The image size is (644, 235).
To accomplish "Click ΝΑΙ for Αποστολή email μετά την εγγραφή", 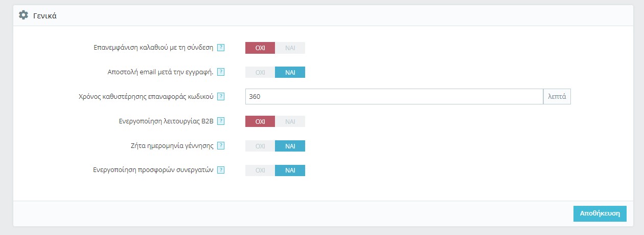I will pos(290,72).
